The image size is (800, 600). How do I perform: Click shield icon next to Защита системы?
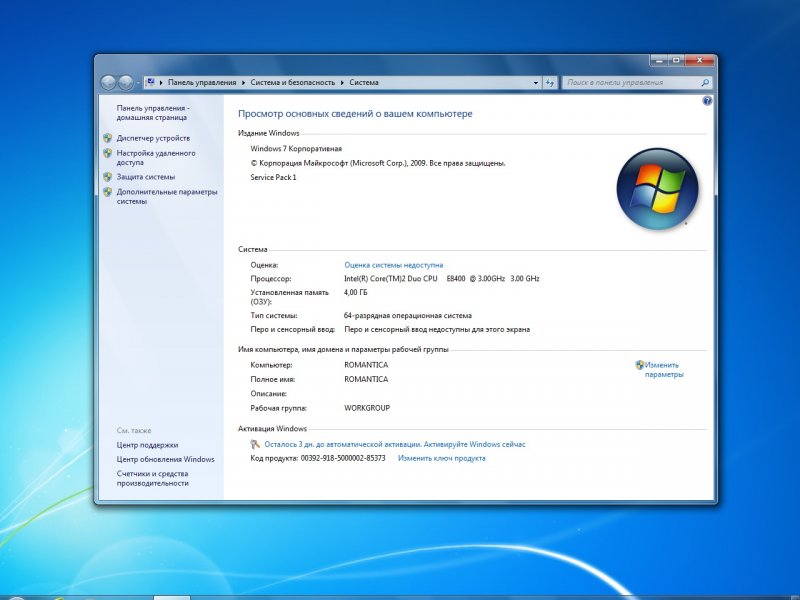(x=107, y=177)
